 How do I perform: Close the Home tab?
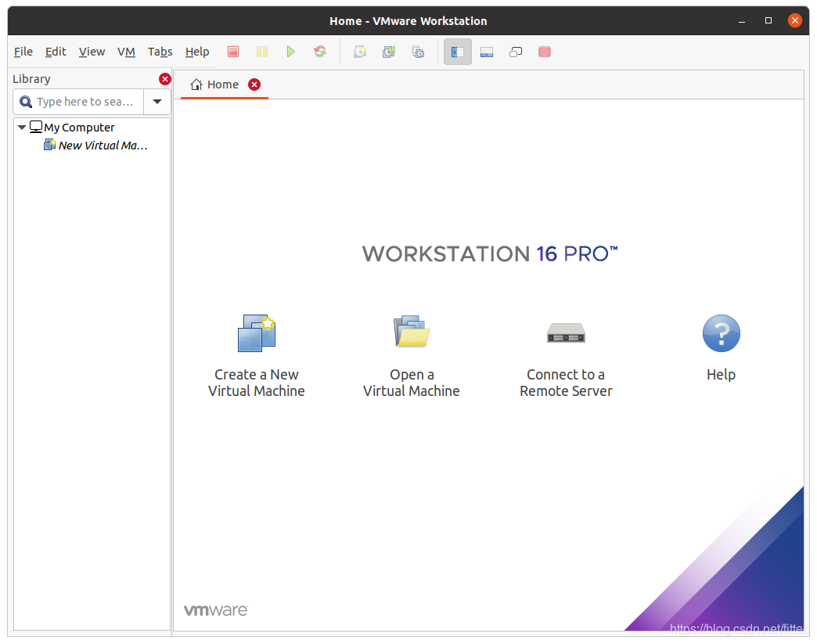coord(254,85)
